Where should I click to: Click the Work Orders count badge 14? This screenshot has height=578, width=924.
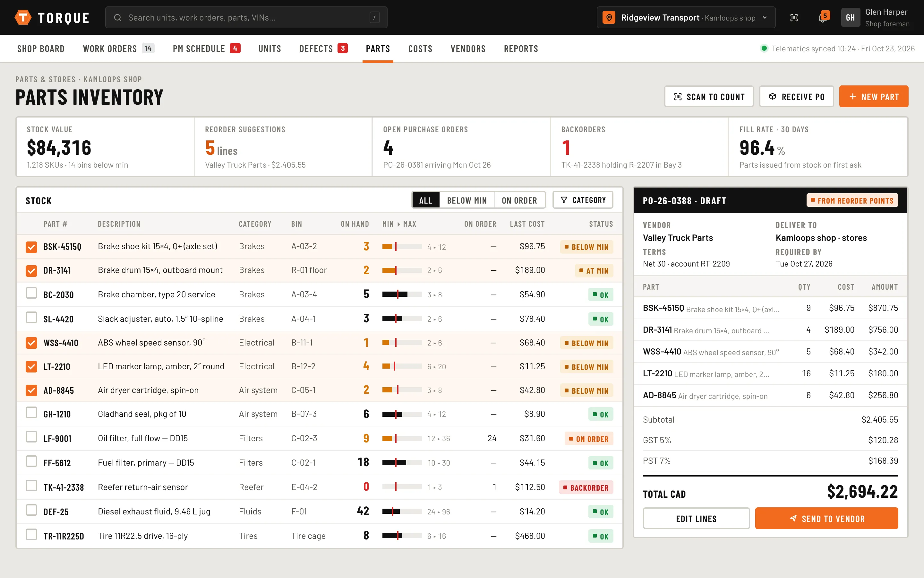[148, 48]
